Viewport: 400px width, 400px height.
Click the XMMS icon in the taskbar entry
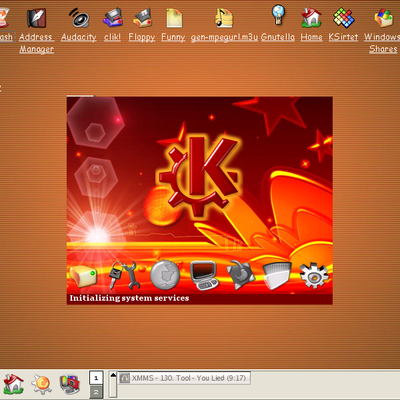tap(125, 378)
